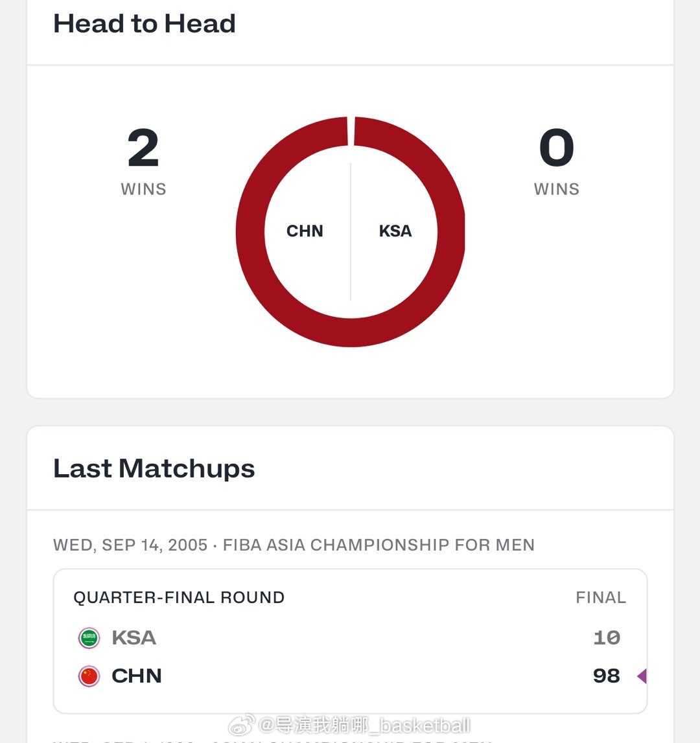Click the Weibo logo in the watermark
The height and width of the screenshot is (743, 700).
tap(242, 725)
